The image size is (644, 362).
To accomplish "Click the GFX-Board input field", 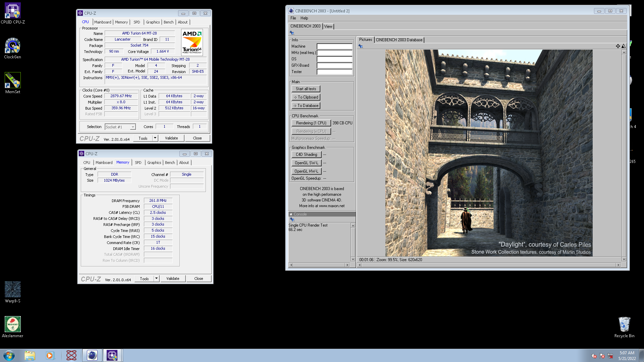I will (335, 65).
